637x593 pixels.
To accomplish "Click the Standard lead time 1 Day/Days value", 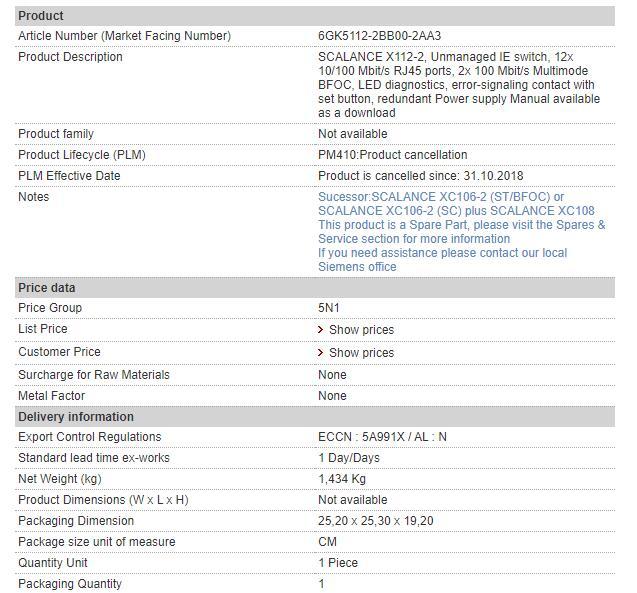I will (349, 458).
